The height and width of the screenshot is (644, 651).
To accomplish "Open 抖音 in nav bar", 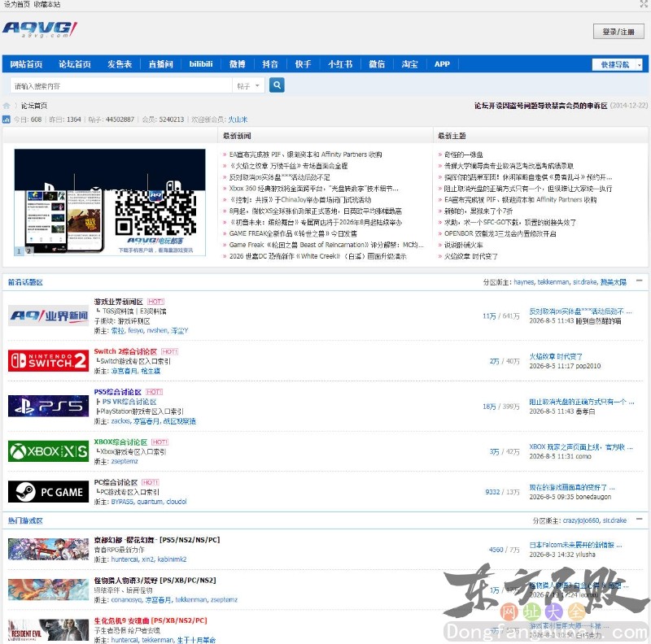I will click(x=270, y=64).
